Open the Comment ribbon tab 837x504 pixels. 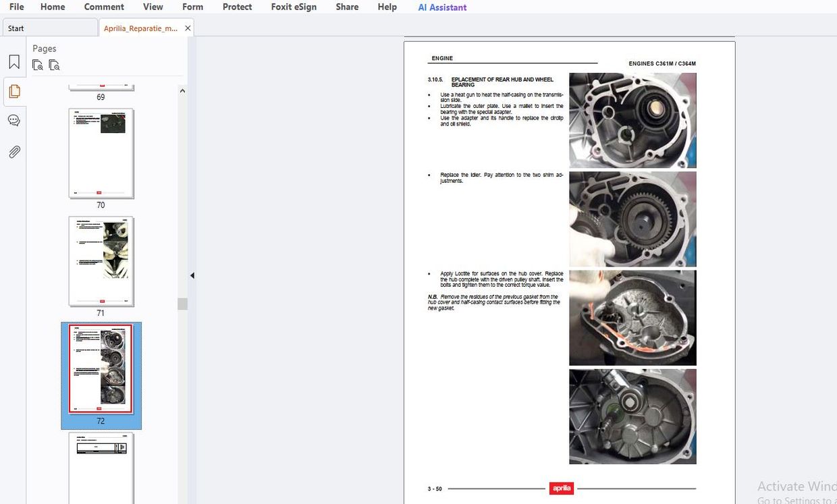[104, 7]
